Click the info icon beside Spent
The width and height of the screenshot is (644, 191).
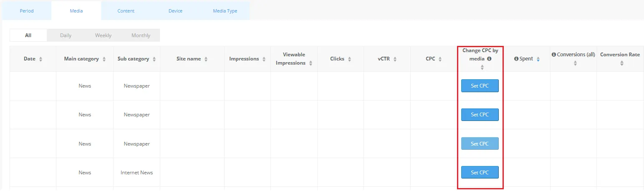(516, 59)
